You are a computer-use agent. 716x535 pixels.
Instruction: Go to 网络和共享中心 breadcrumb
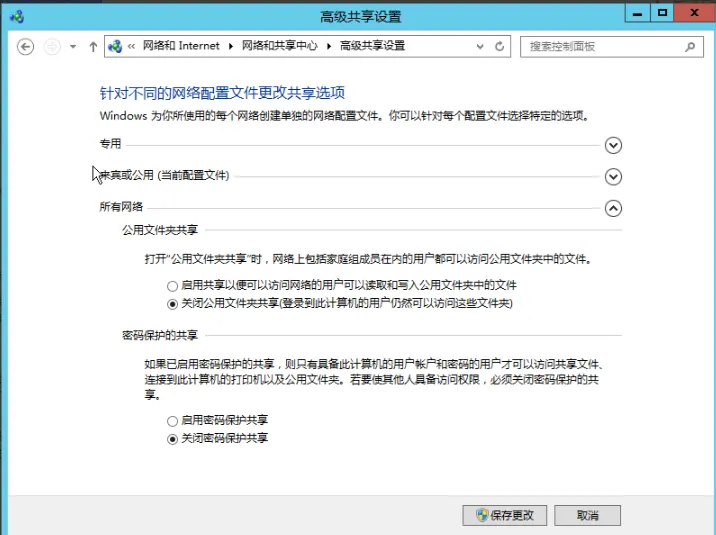(x=279, y=47)
